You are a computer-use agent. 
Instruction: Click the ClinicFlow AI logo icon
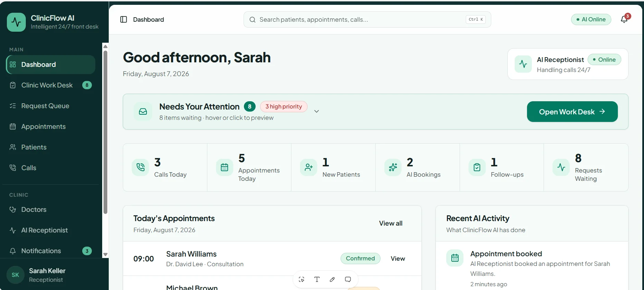click(16, 22)
